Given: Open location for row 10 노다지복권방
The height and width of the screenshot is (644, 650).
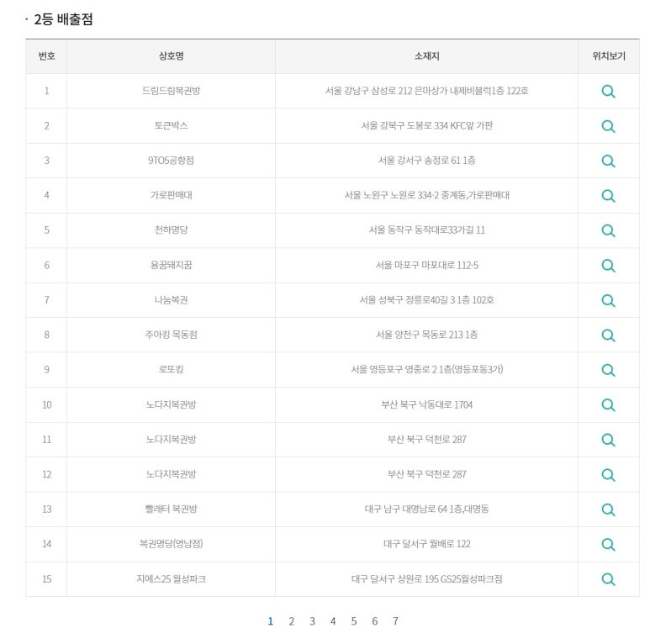Looking at the screenshot, I should click(608, 405).
